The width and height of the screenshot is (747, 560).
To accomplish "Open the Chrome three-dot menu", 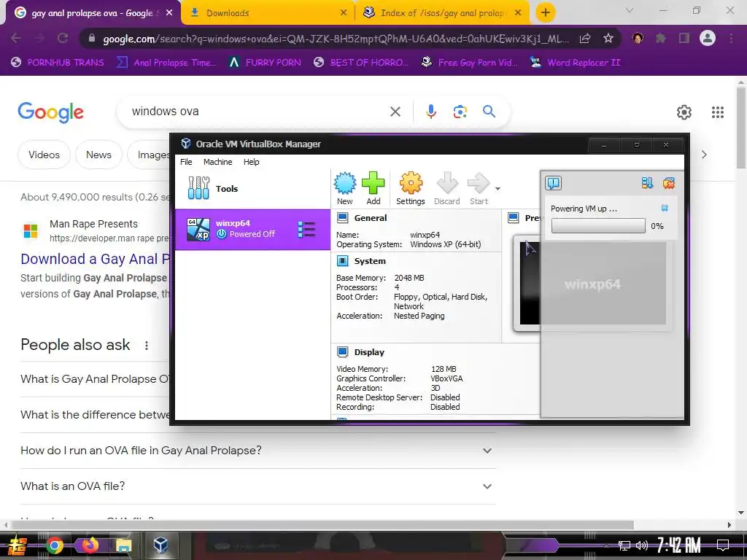I will pyautogui.click(x=731, y=39).
